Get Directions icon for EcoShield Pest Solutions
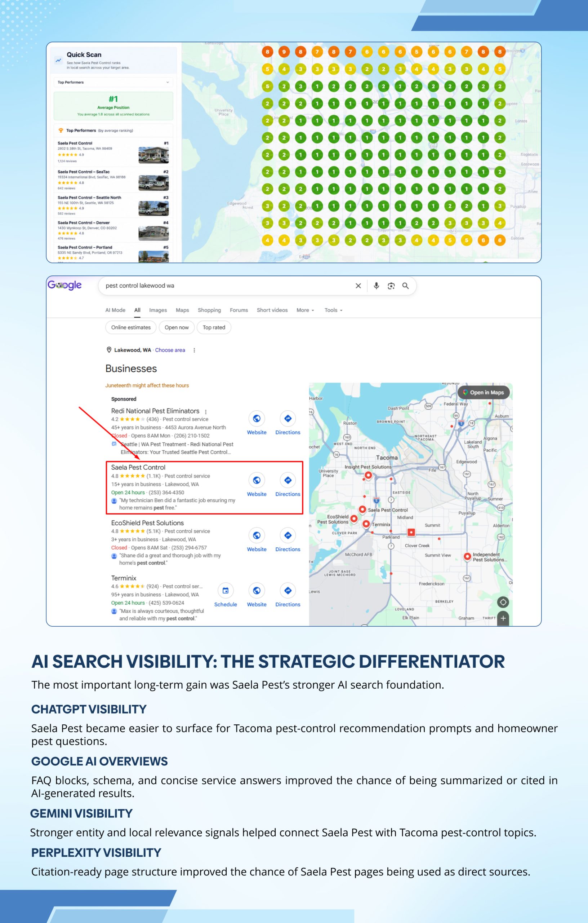 point(288,535)
